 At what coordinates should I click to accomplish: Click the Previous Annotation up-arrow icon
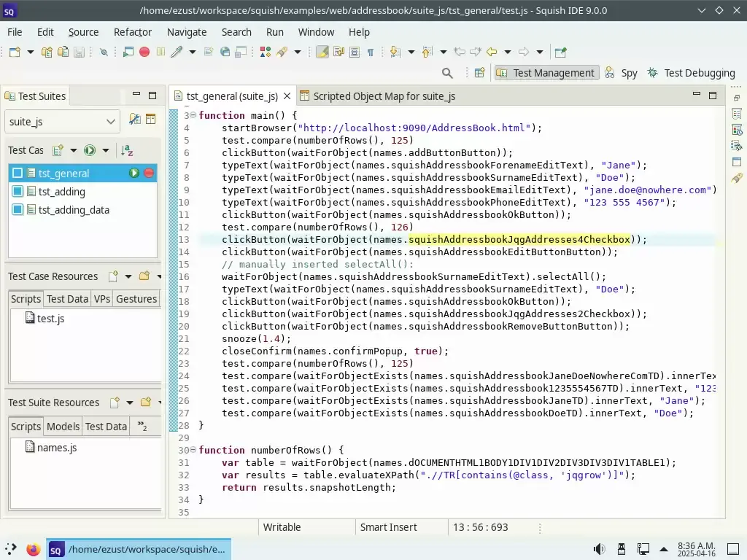point(427,52)
